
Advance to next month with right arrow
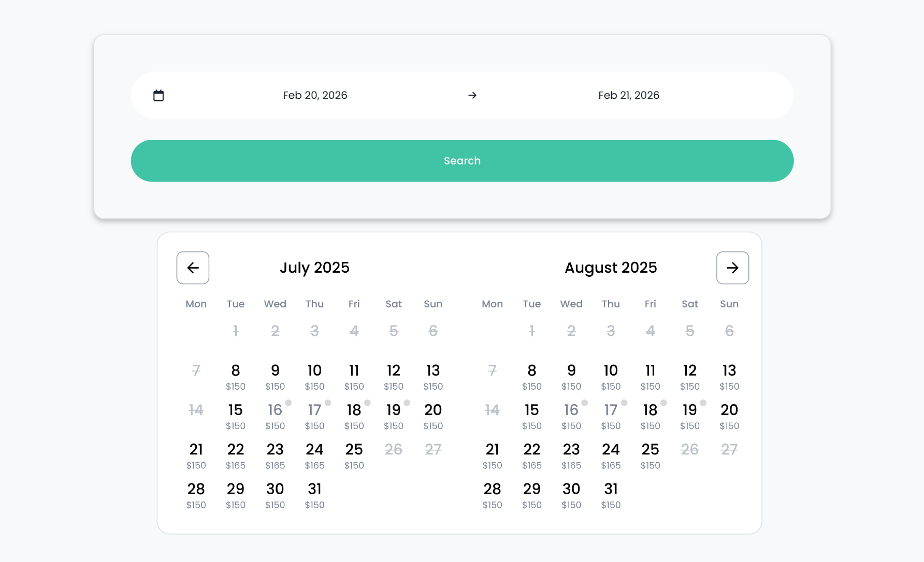(732, 268)
